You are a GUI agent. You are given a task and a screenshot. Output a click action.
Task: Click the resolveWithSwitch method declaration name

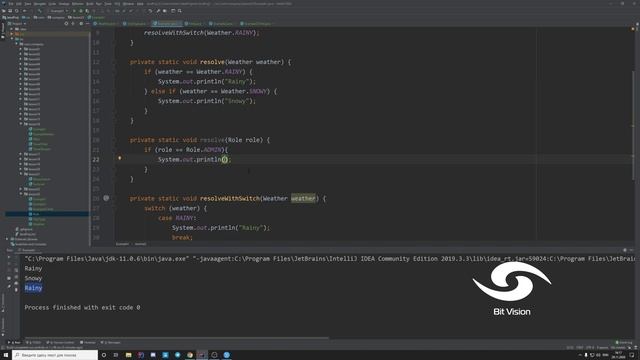click(230, 198)
